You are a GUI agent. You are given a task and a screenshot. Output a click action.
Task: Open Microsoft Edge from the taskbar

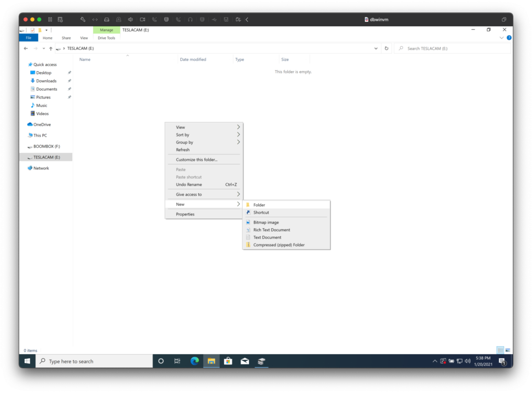click(194, 361)
